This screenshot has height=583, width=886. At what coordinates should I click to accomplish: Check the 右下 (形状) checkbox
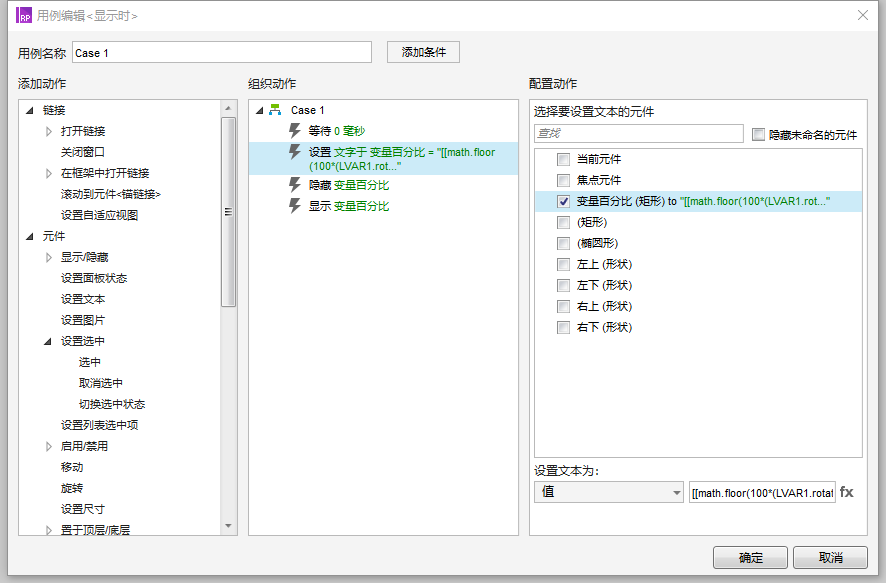pyautogui.click(x=563, y=327)
